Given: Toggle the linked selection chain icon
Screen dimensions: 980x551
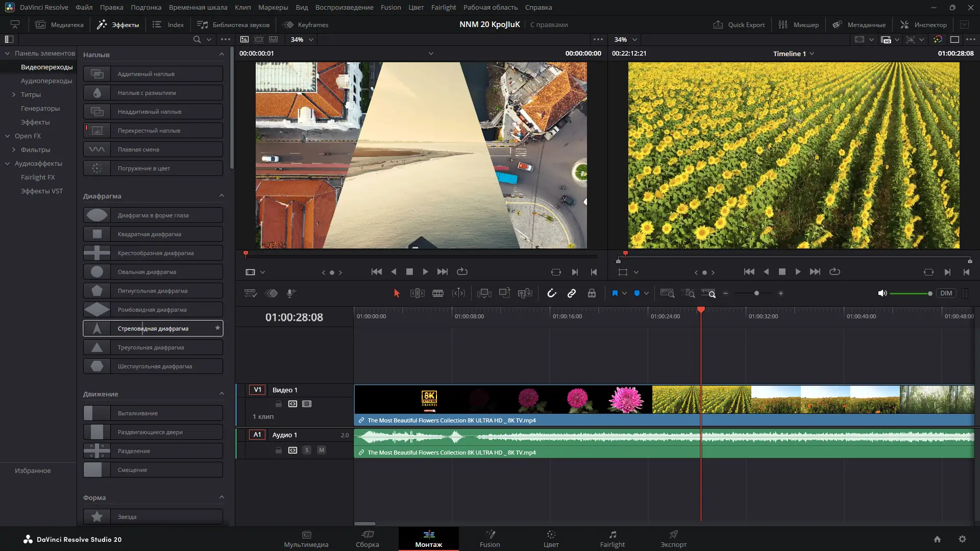Looking at the screenshot, I should pos(572,293).
